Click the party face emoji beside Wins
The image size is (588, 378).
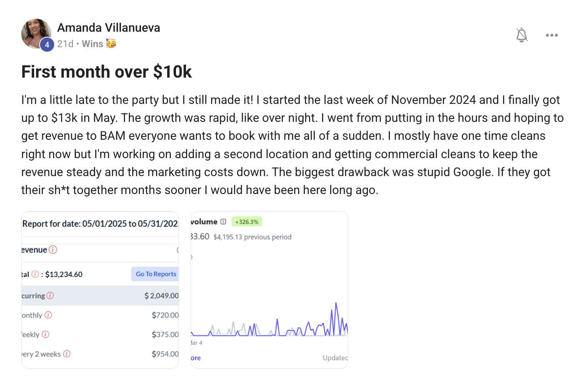point(111,43)
